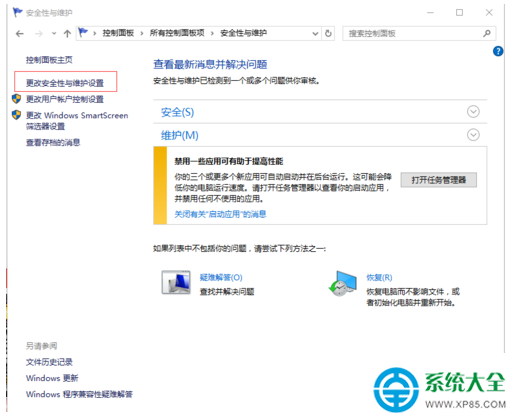Click the 安全(S) section heading
508x415 pixels.
[x=177, y=112]
